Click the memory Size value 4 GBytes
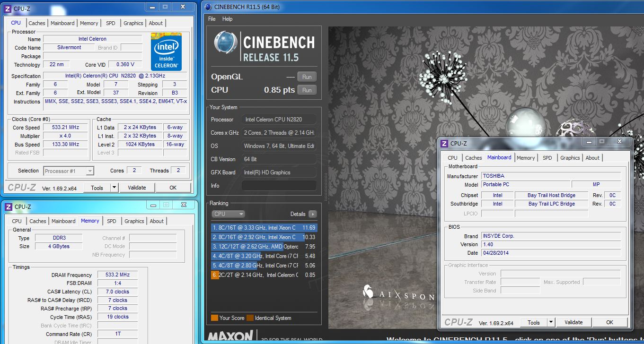Viewport: 644px width, 344px height. pos(59,246)
